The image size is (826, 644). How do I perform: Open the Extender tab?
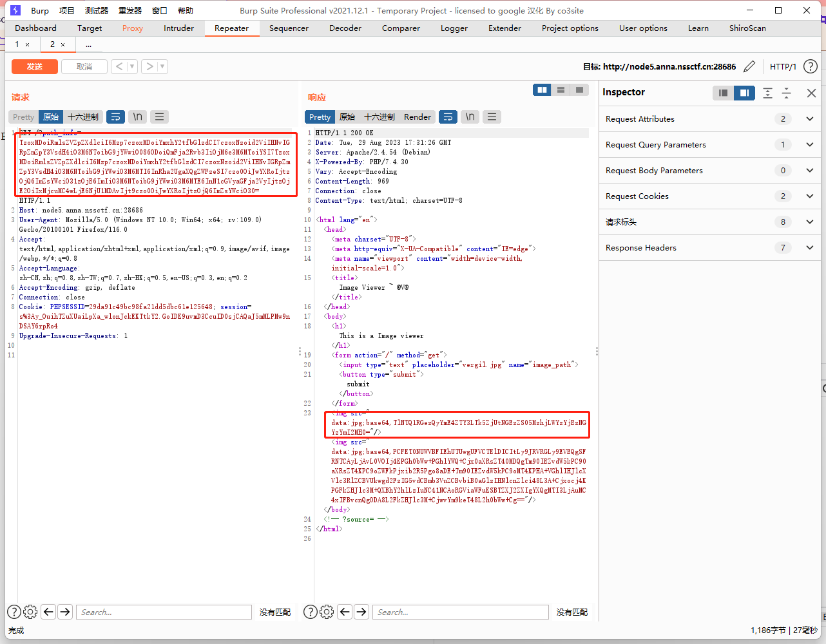[504, 28]
